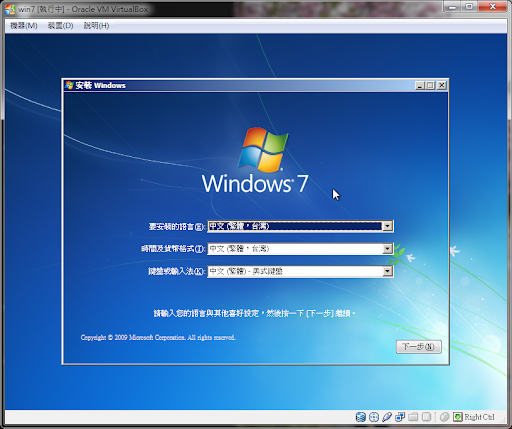The width and height of the screenshot is (512, 429).
Task: Click the VirtualBox icon in title bar
Action: point(10,9)
